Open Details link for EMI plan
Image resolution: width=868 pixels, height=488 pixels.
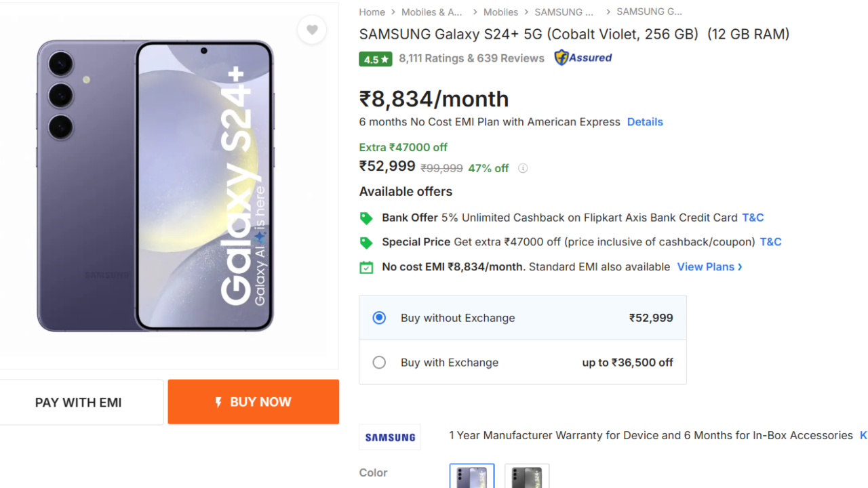(645, 122)
